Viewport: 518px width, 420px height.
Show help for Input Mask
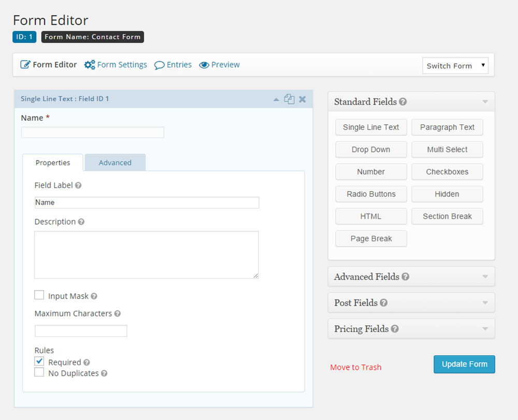(x=94, y=296)
